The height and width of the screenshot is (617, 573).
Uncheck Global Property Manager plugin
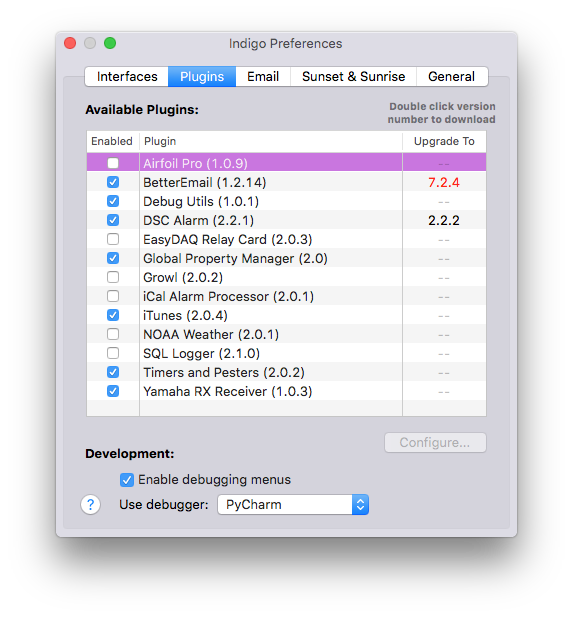tap(113, 258)
